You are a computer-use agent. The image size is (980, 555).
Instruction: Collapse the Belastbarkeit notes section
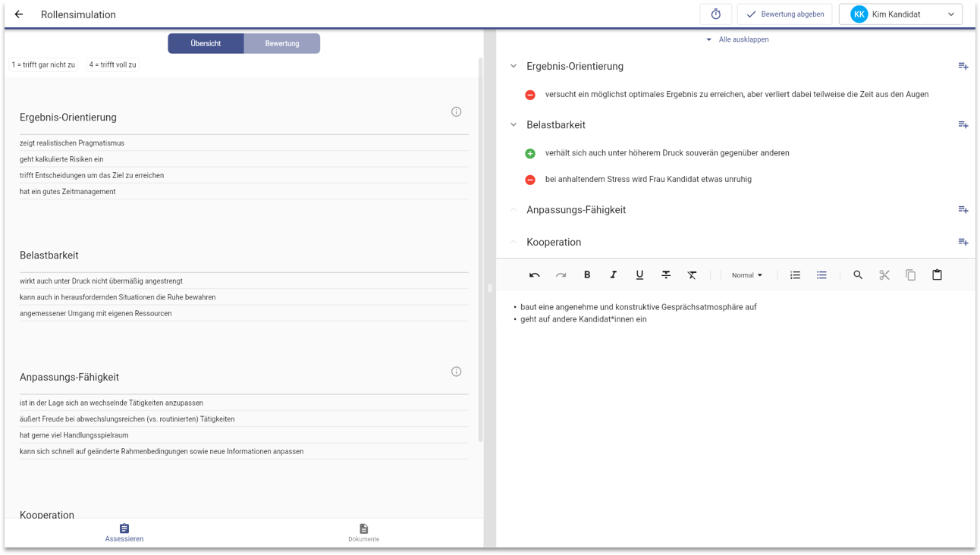click(x=514, y=124)
